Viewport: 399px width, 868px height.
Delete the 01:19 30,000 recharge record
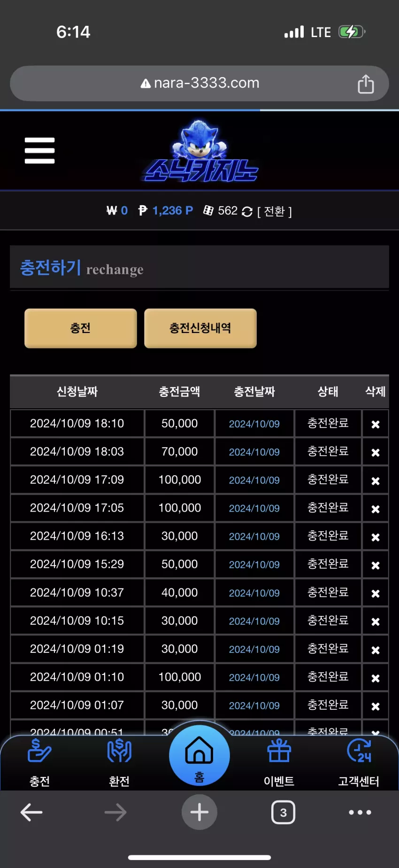376,650
